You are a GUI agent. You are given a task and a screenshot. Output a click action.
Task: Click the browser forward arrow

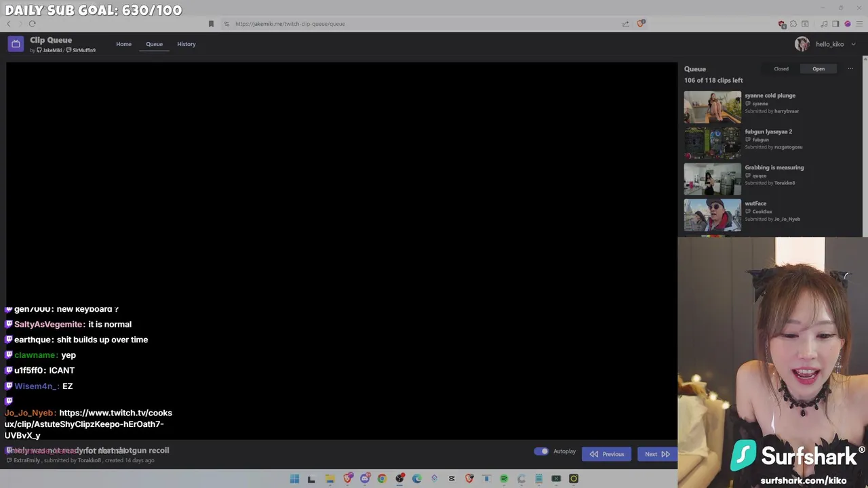point(20,24)
